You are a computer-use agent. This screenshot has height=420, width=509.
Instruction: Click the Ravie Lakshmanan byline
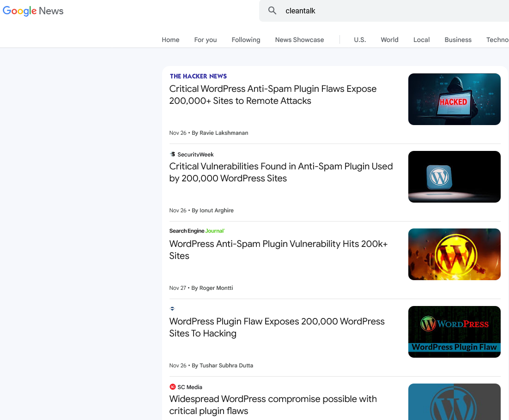tap(220, 133)
